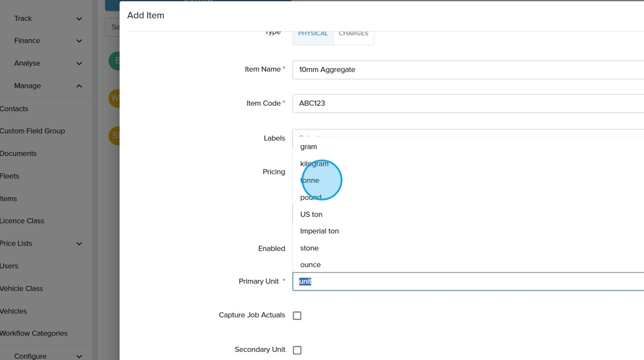Expand the Track sidebar menu chevron
Viewport: 644px width, 360px height.
79,18
